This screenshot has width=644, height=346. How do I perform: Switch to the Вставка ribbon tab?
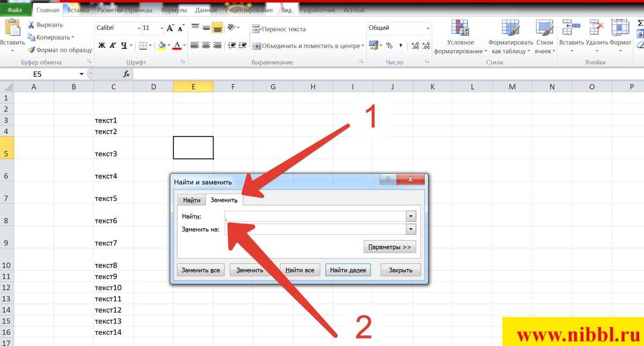(x=78, y=10)
